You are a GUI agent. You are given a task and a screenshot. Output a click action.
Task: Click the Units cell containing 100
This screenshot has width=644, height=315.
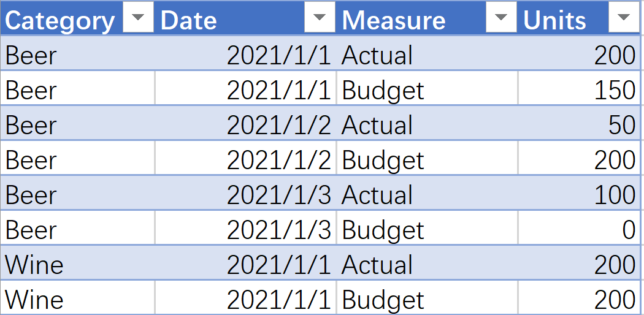tap(579, 193)
